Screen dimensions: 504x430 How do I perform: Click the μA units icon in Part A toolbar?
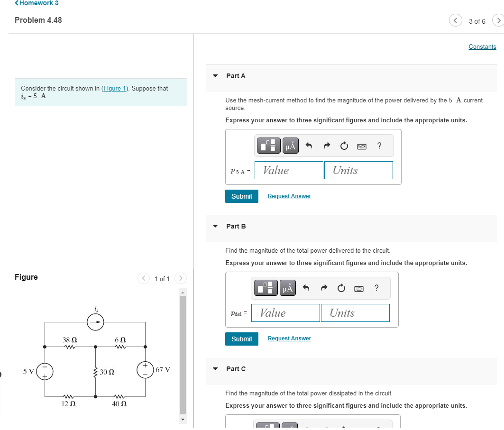click(x=290, y=146)
